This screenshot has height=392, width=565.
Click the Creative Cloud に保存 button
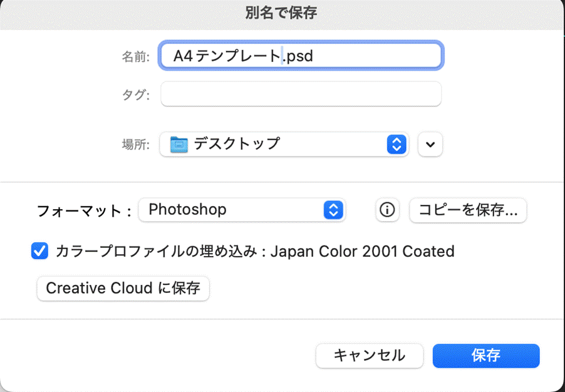click(x=123, y=289)
